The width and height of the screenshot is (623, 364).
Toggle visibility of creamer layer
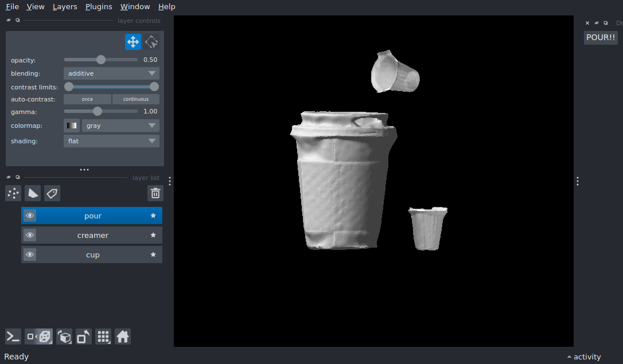click(x=30, y=235)
